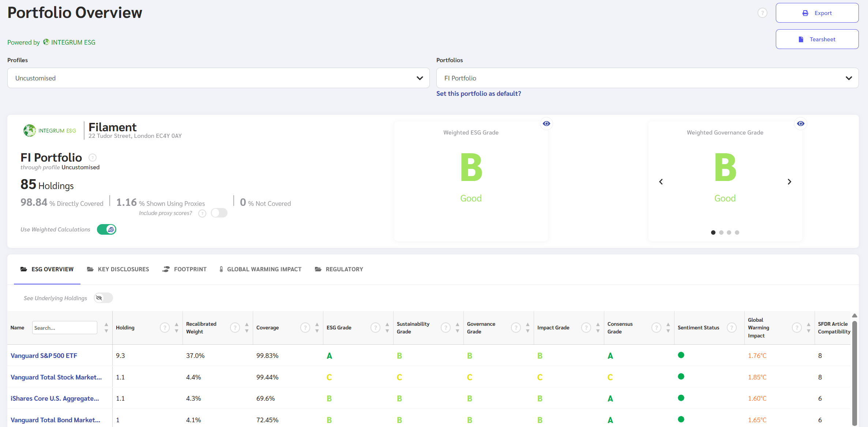Viewport: 868px width, 427px height.
Task: Click green sentiment dot for iShares Core U.S. Aggregate
Action: coord(681,398)
